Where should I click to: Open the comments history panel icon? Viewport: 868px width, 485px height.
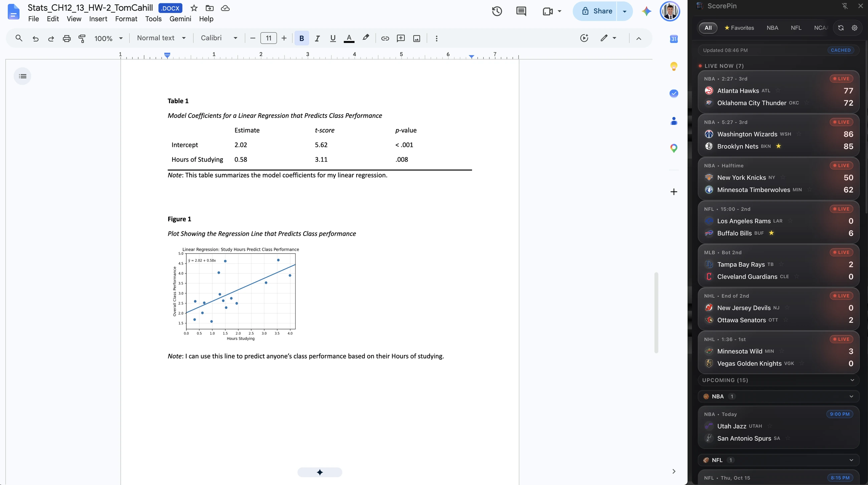(521, 11)
